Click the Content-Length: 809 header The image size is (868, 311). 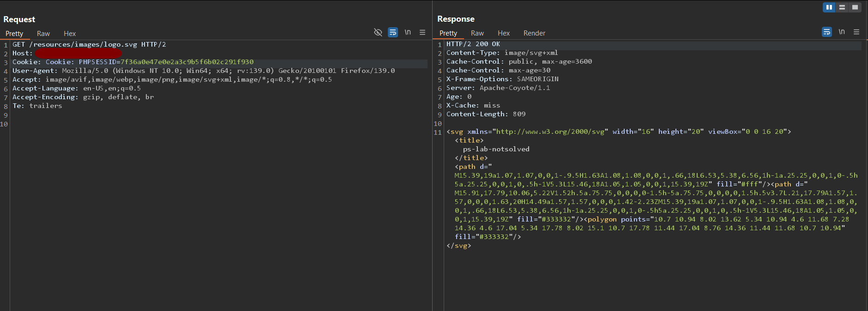coord(486,114)
